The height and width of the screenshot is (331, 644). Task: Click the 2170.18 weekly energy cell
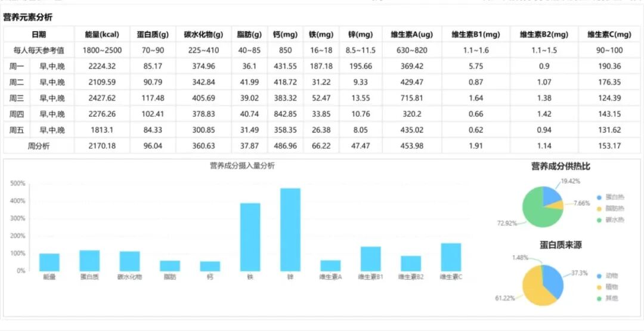(103, 146)
